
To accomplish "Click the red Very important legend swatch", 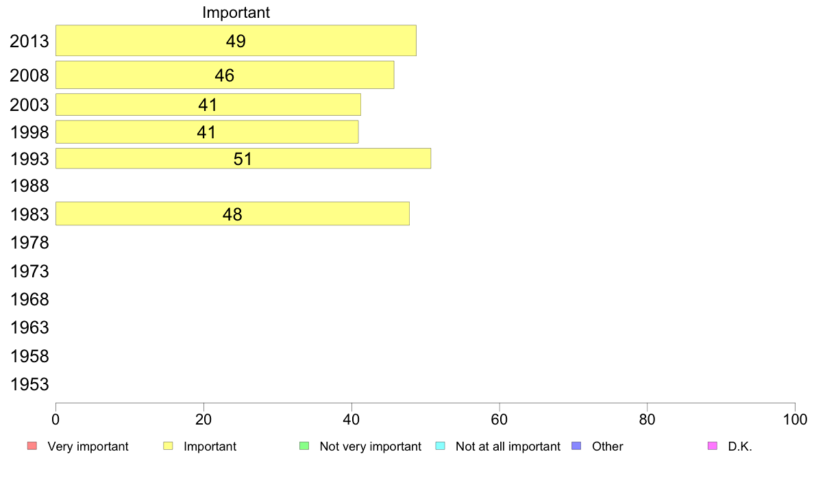I will click(32, 446).
